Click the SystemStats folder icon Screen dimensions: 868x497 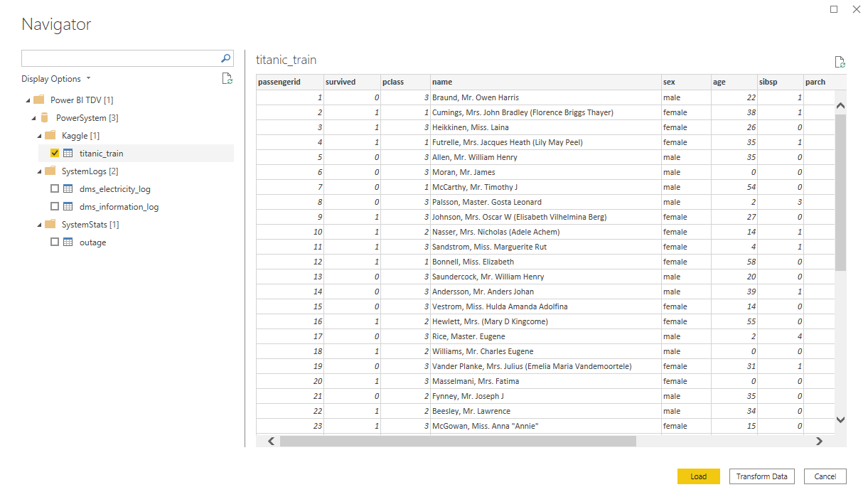[50, 225]
